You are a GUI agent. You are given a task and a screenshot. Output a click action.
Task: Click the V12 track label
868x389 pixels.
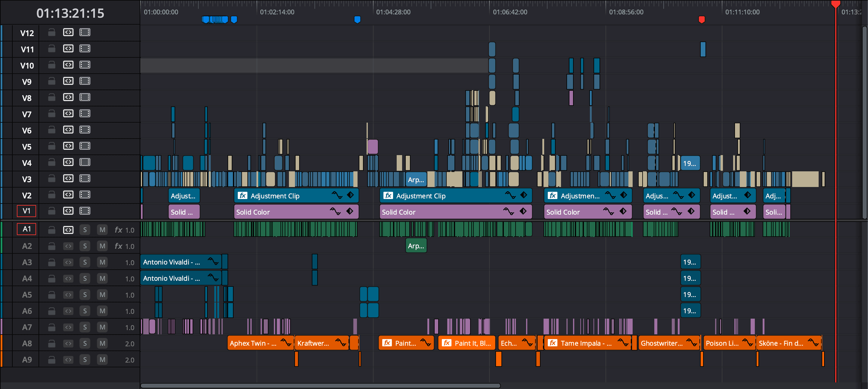click(27, 33)
